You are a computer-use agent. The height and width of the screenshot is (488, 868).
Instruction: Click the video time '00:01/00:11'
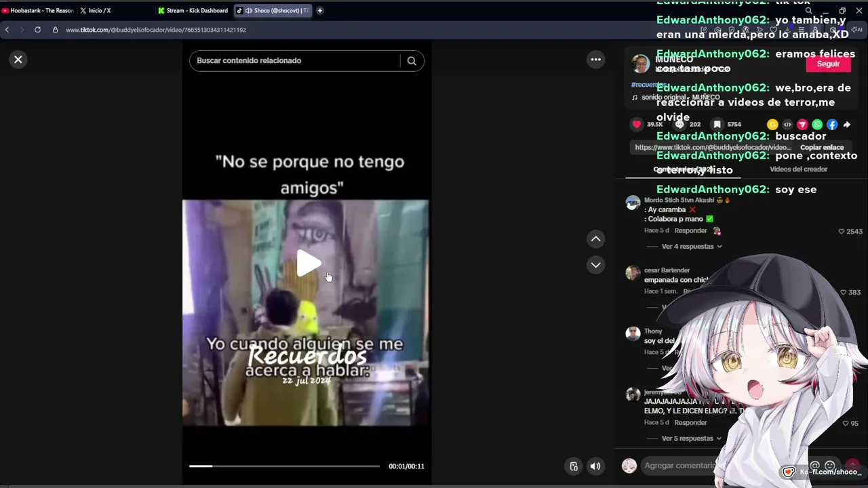tap(406, 466)
